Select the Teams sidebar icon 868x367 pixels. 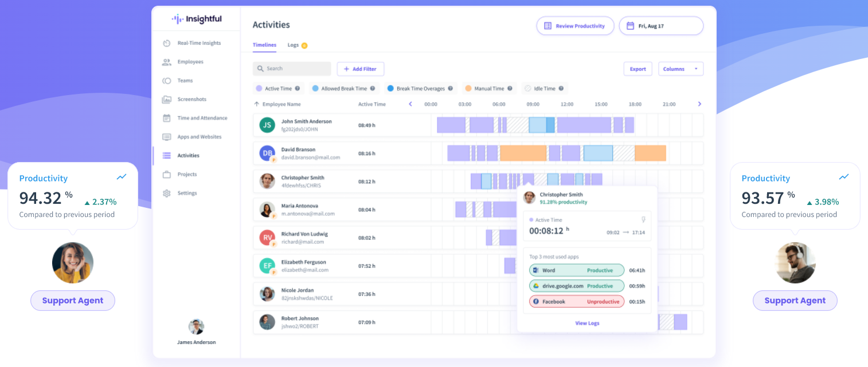(x=167, y=81)
